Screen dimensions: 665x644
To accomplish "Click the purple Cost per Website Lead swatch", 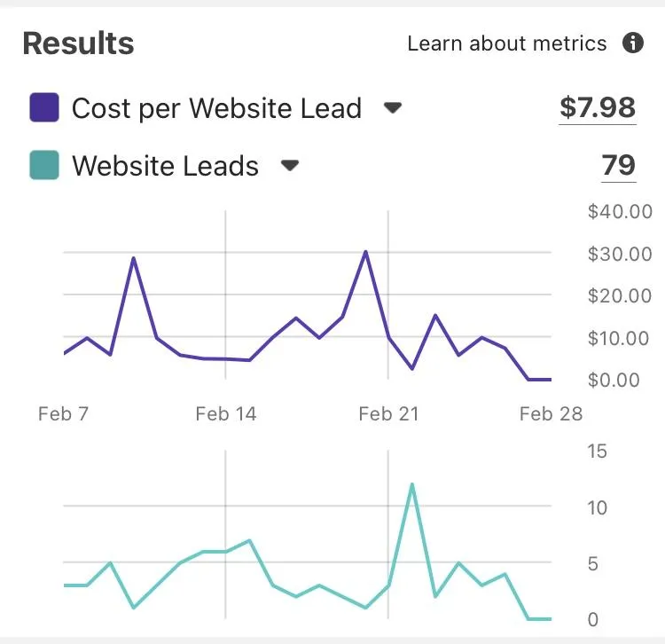I will coord(44,107).
